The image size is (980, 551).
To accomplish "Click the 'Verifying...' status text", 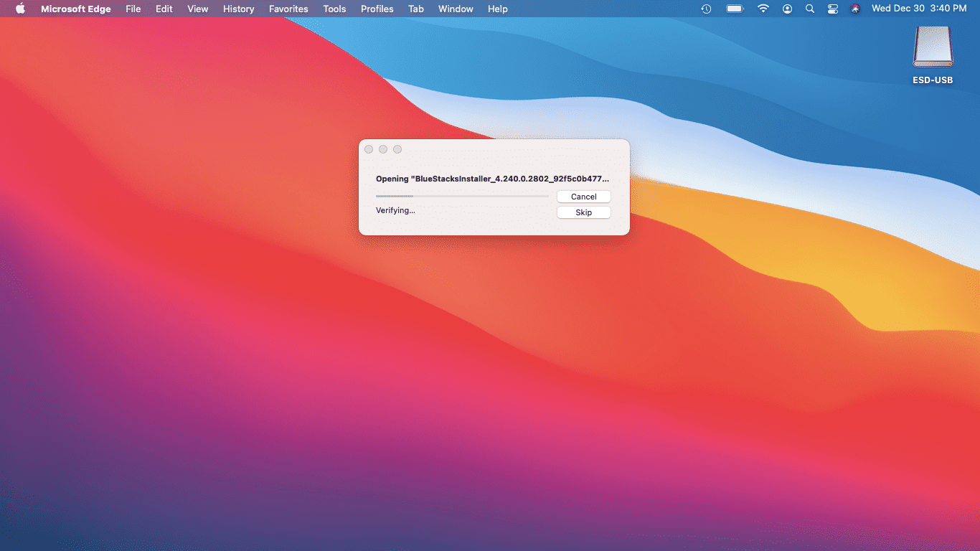I will tap(395, 210).
